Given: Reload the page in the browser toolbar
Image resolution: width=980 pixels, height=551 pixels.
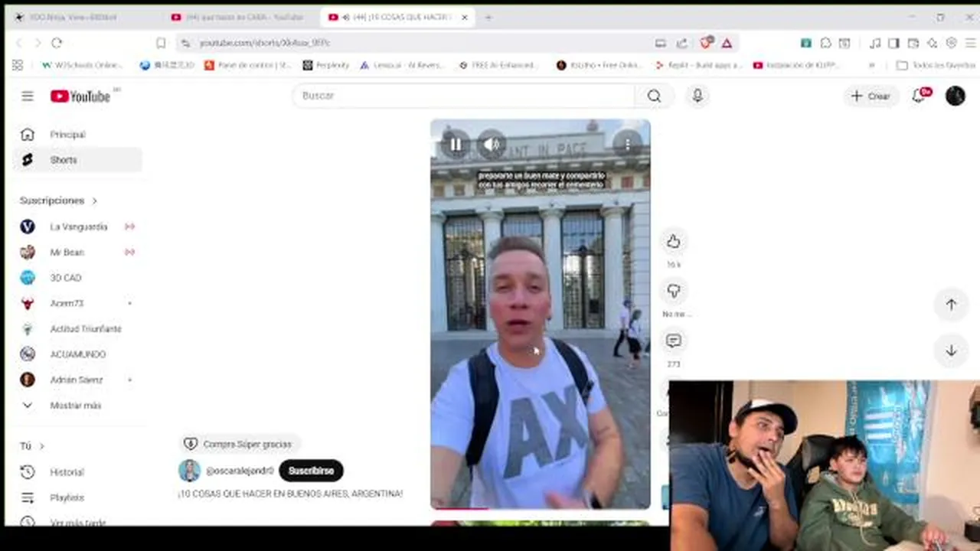Looking at the screenshot, I should [57, 43].
